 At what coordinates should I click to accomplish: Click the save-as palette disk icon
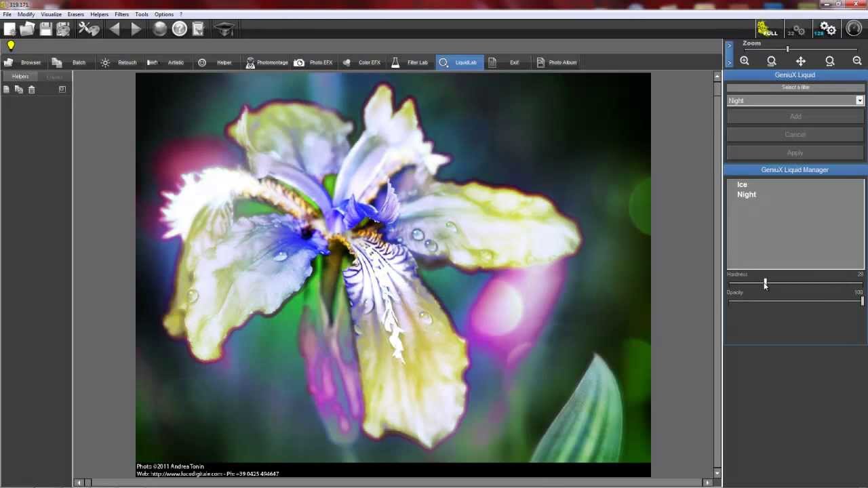[x=63, y=29]
